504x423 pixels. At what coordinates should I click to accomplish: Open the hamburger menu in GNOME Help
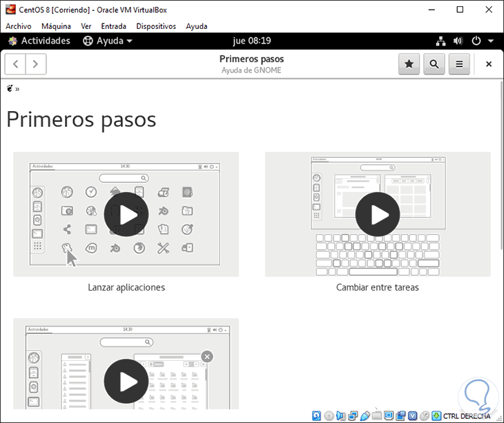point(459,64)
